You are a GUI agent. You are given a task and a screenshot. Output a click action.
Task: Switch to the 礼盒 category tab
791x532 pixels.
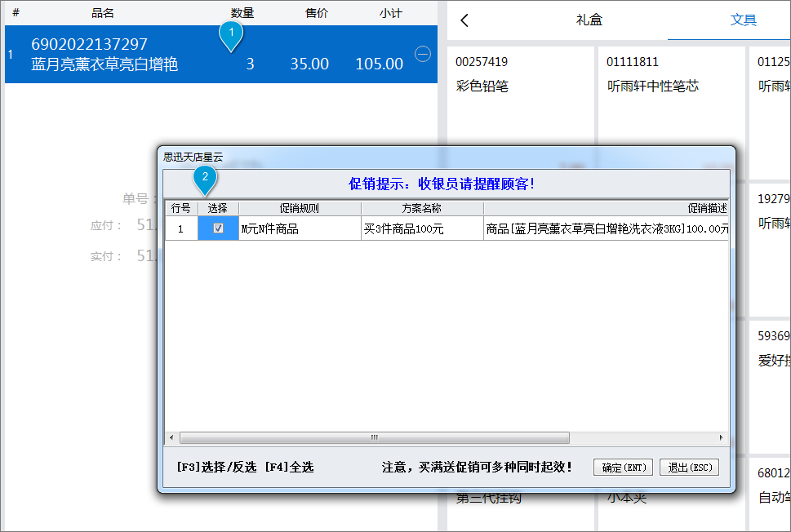pos(589,20)
